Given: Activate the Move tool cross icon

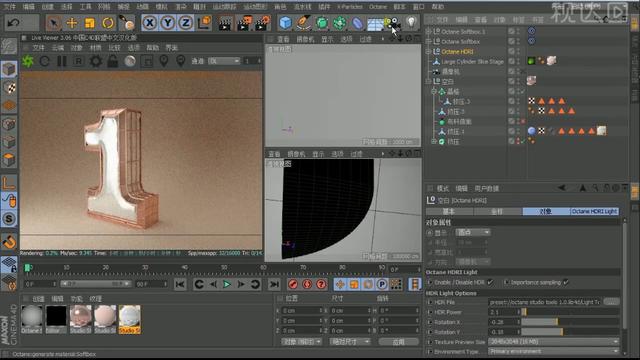Looking at the screenshot, I should pyautogui.click(x=72, y=23).
